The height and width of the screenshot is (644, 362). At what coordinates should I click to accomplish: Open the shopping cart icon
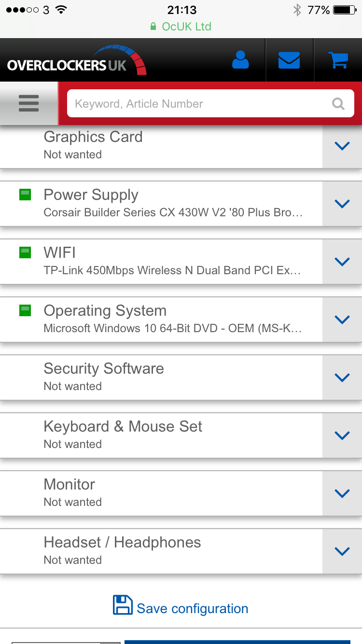pos(338,60)
